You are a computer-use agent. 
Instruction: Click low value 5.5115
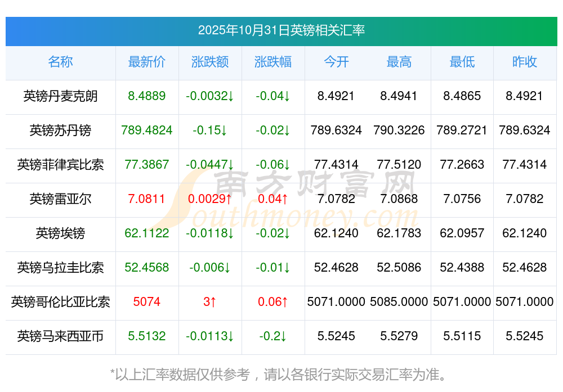[x=462, y=336]
